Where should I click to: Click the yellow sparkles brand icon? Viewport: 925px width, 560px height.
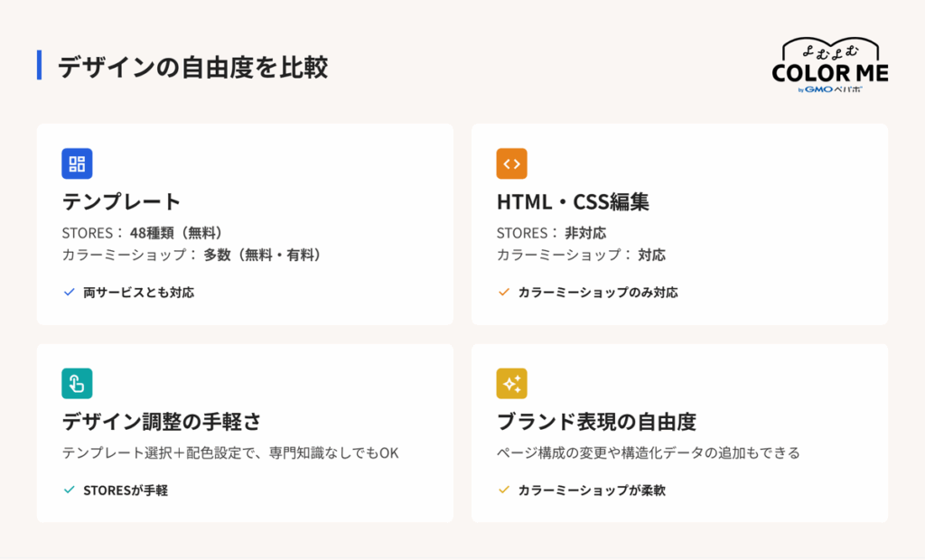(x=511, y=384)
